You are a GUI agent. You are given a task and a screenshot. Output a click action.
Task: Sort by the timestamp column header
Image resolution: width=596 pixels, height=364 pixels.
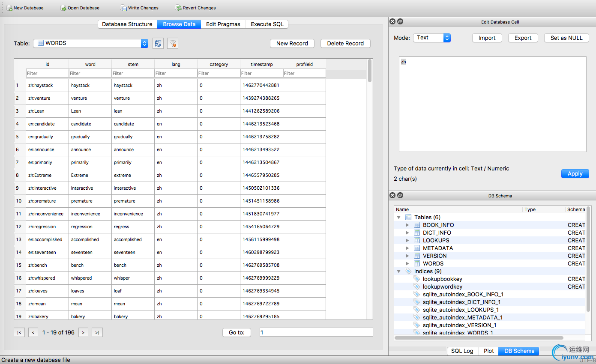261,64
